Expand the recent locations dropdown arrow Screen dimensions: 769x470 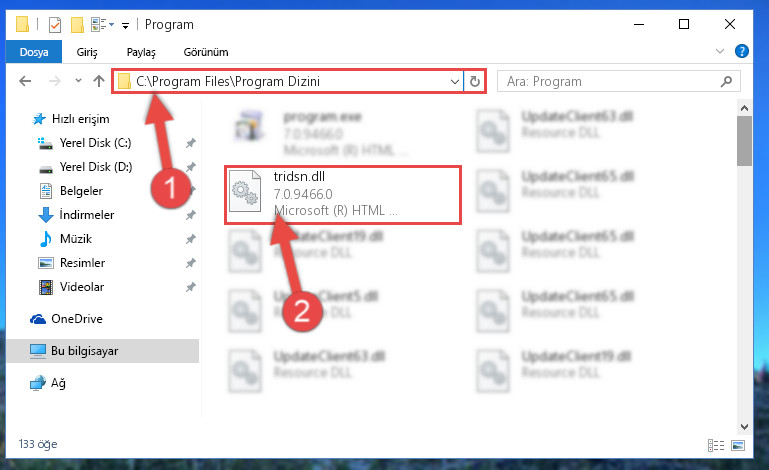78,80
